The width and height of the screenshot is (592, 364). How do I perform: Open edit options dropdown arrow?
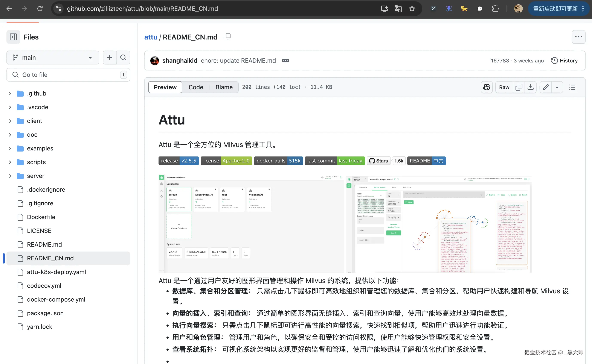pyautogui.click(x=557, y=87)
